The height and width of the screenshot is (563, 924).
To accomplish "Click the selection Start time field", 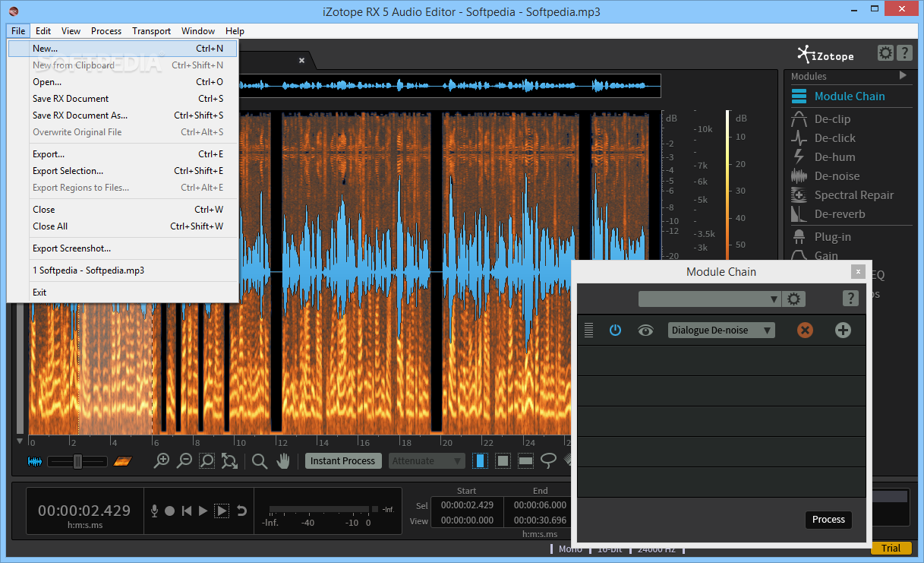I will click(x=467, y=505).
